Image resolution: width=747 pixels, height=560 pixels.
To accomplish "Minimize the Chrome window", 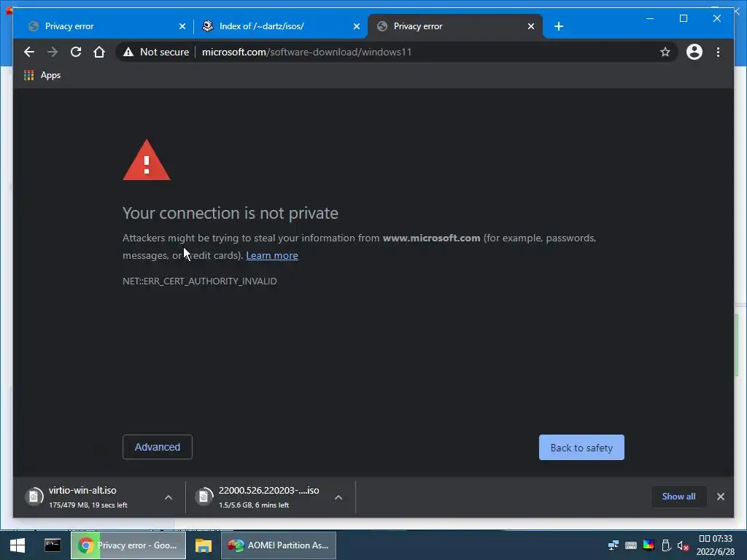I will tap(650, 18).
